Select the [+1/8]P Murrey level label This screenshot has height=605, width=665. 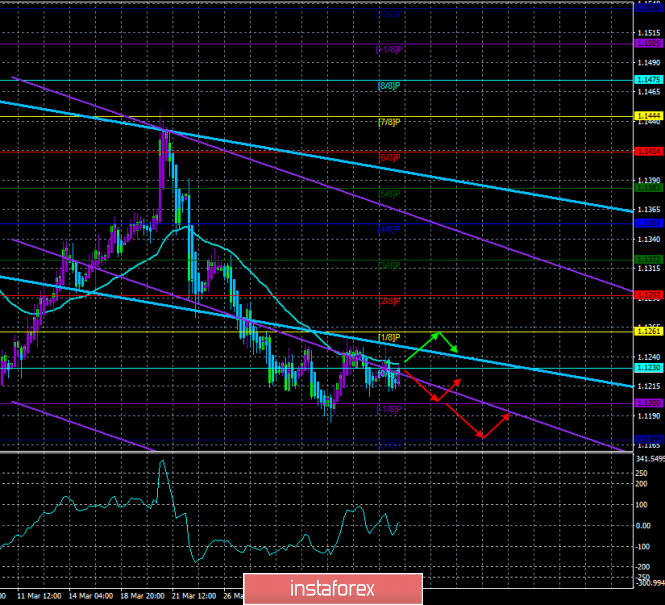tap(389, 50)
